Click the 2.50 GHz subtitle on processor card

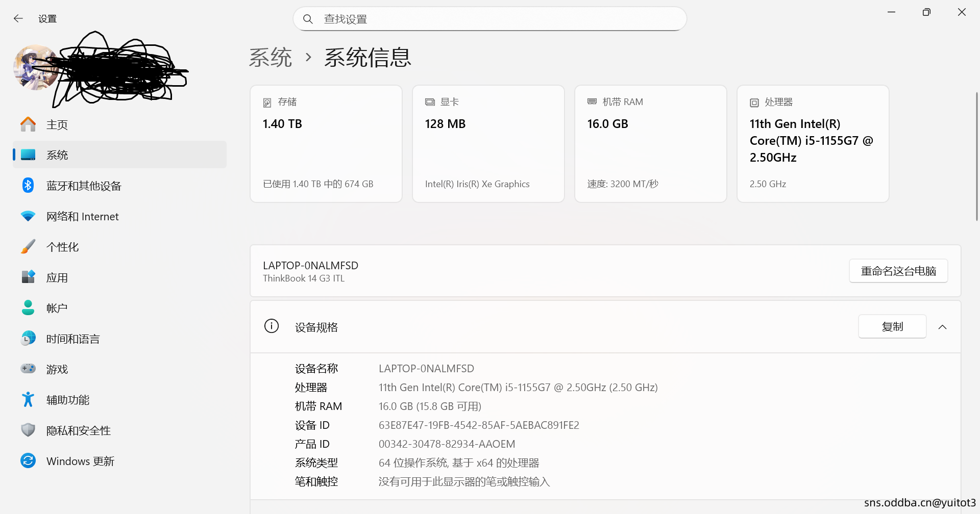point(768,184)
